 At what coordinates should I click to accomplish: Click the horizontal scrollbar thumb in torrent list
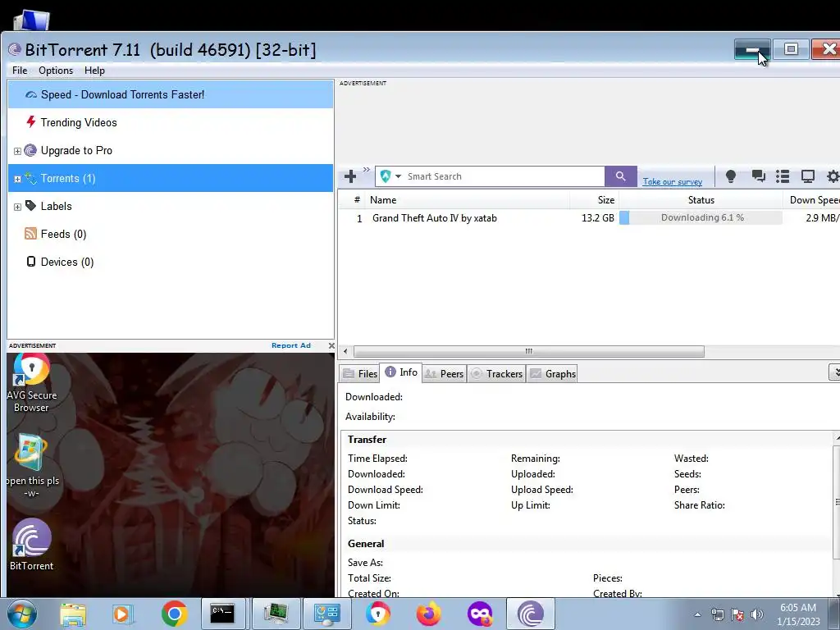529,351
